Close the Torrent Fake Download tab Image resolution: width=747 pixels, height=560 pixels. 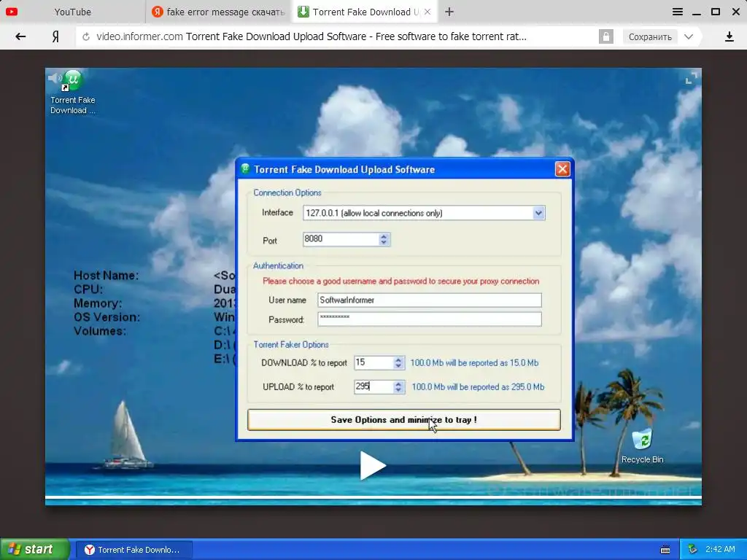pyautogui.click(x=427, y=12)
